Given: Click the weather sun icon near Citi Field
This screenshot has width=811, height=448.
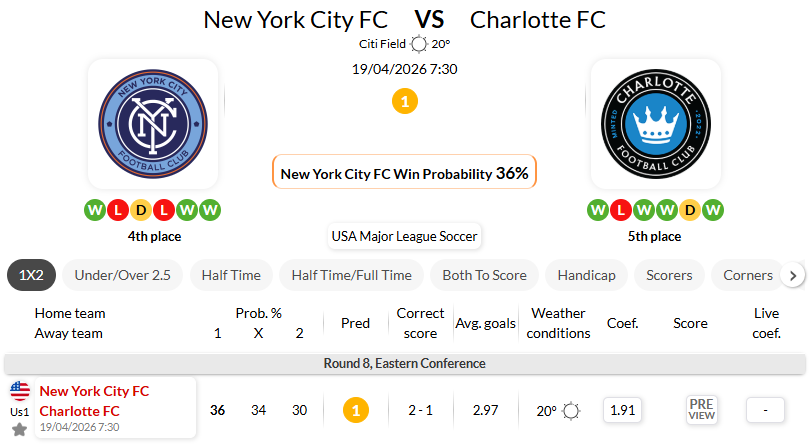Looking at the screenshot, I should click(418, 44).
